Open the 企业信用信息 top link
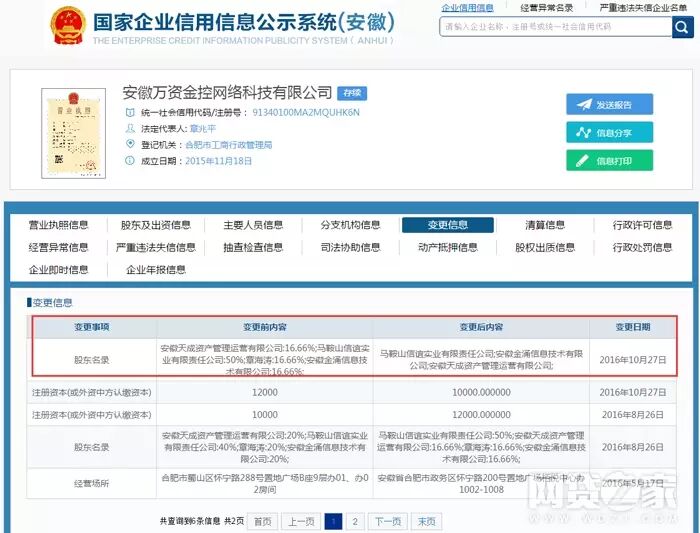 coord(467,8)
